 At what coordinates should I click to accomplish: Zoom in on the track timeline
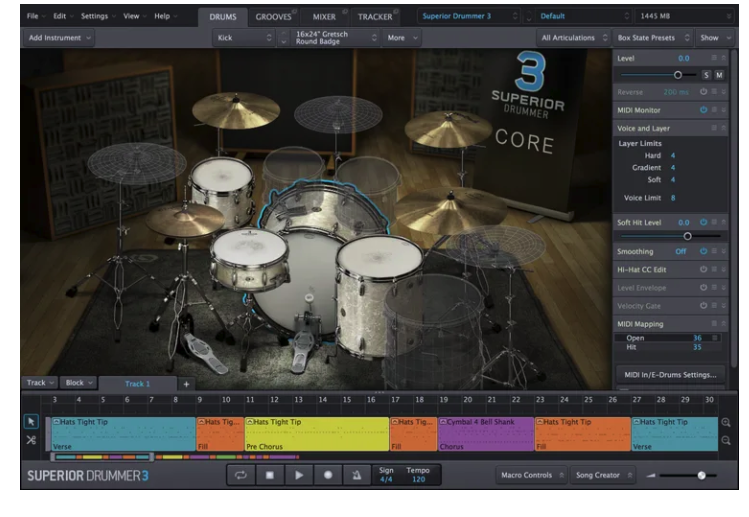click(726, 422)
